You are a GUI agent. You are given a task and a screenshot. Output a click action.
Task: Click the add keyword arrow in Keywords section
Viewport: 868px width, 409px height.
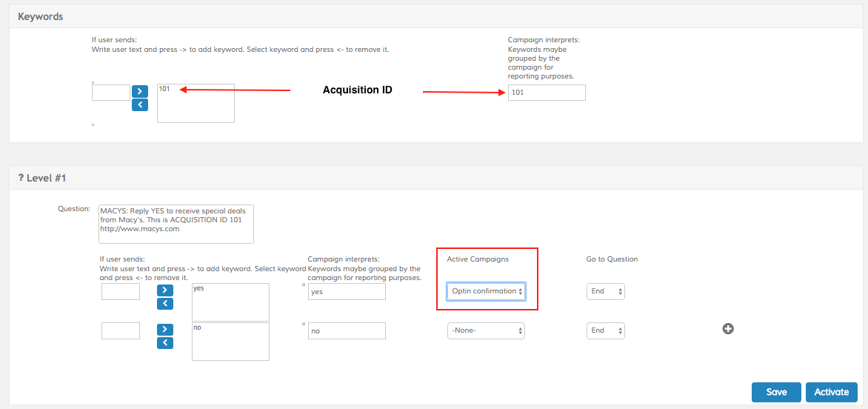140,91
